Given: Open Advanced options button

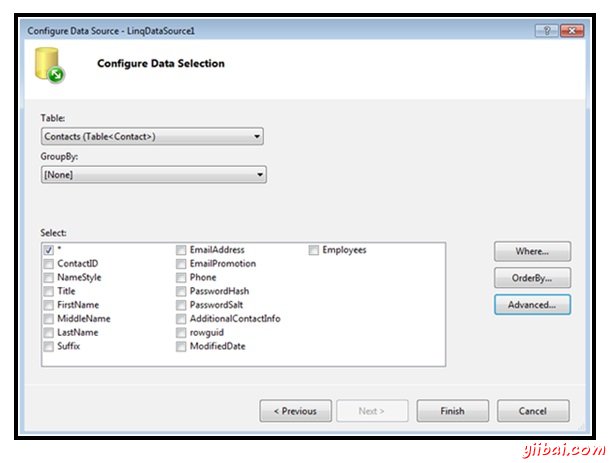Looking at the screenshot, I should coord(532,304).
